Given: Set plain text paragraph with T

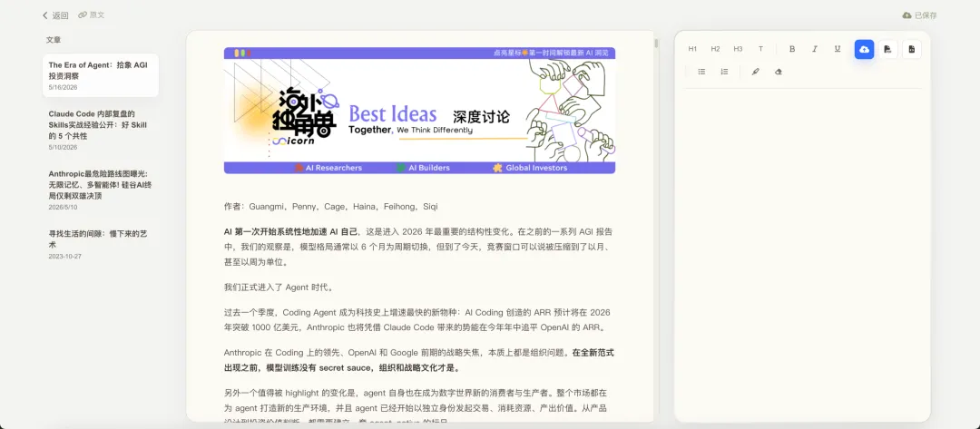Looking at the screenshot, I should [760, 49].
